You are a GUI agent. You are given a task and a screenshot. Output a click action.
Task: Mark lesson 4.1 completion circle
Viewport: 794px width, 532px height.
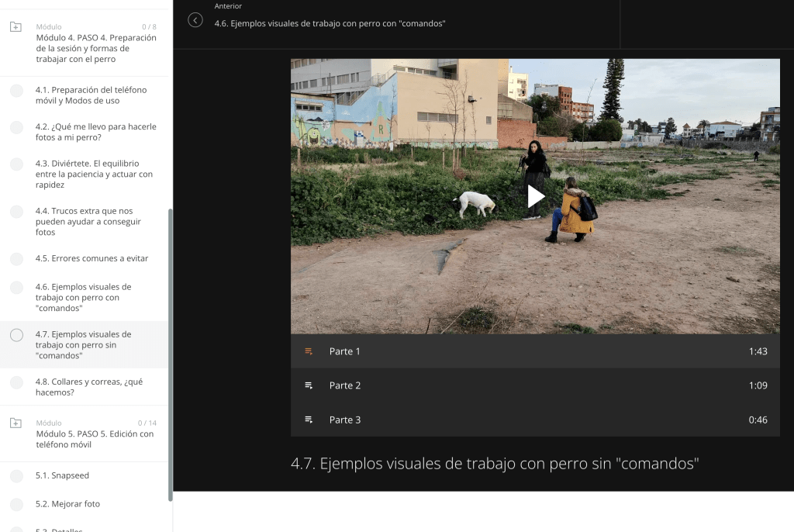point(17,91)
